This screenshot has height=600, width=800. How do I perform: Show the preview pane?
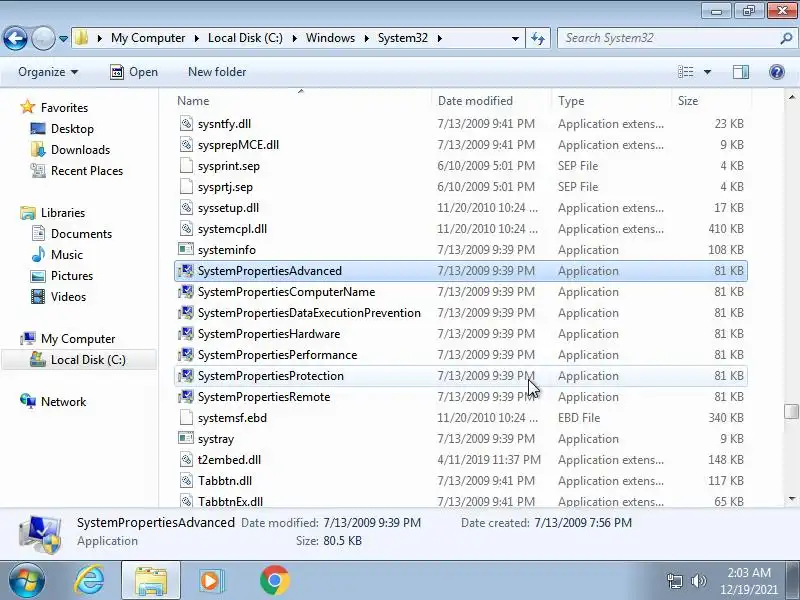(x=741, y=72)
